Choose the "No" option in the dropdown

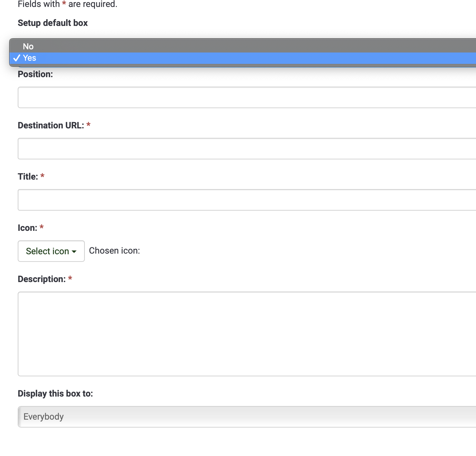click(x=28, y=46)
